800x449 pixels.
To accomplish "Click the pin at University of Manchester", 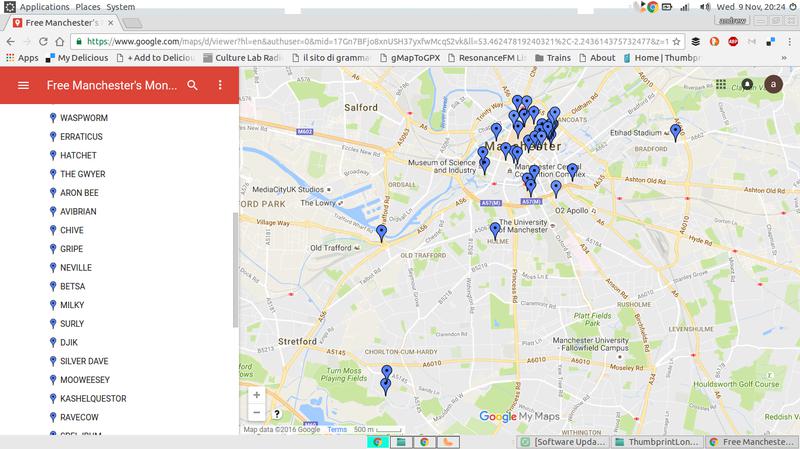I will click(495, 231).
